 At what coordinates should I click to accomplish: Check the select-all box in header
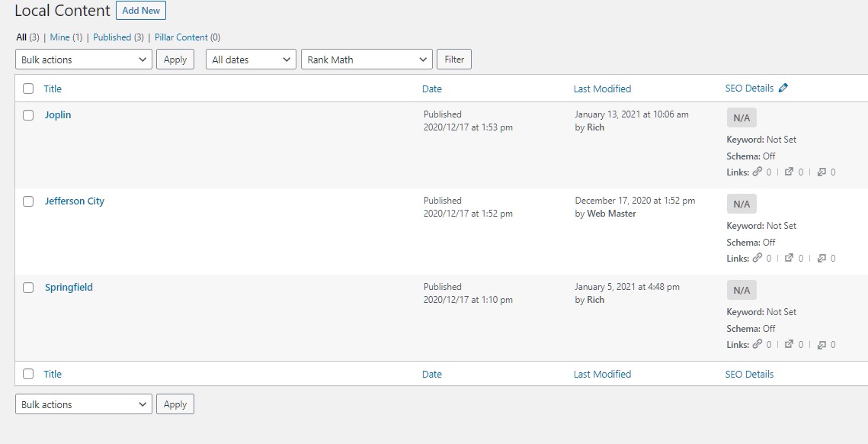tap(28, 88)
